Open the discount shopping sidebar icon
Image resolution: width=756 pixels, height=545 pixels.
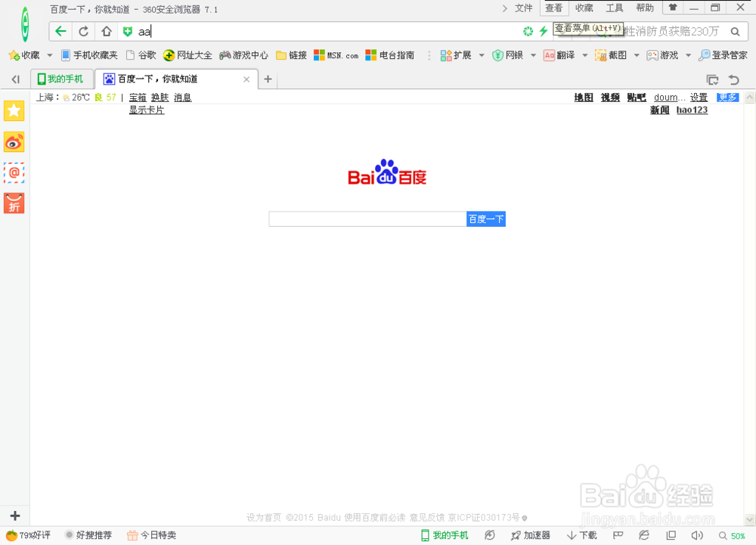pos(14,203)
